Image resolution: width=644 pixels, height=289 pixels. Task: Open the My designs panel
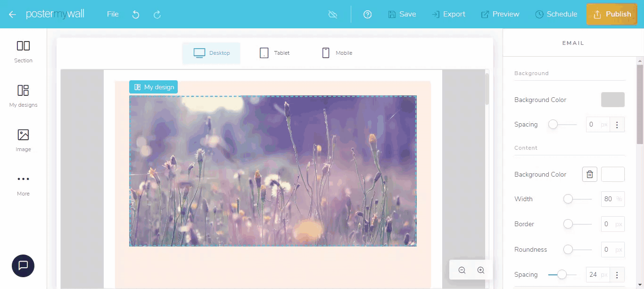[23, 96]
